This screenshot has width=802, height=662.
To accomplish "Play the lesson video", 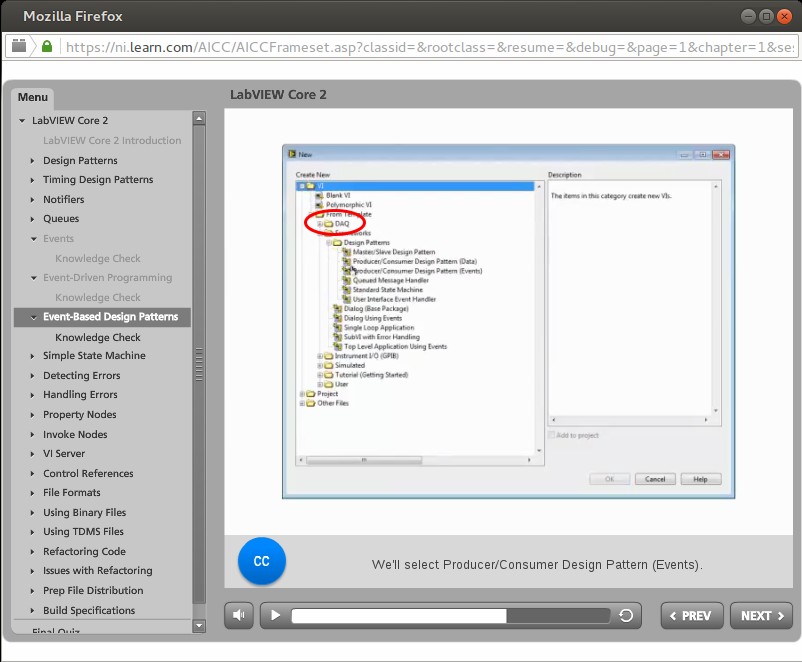I will [275, 615].
